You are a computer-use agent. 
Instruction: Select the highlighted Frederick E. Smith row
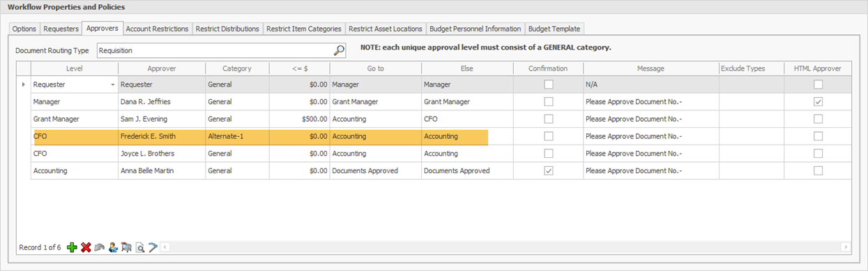tap(260, 136)
